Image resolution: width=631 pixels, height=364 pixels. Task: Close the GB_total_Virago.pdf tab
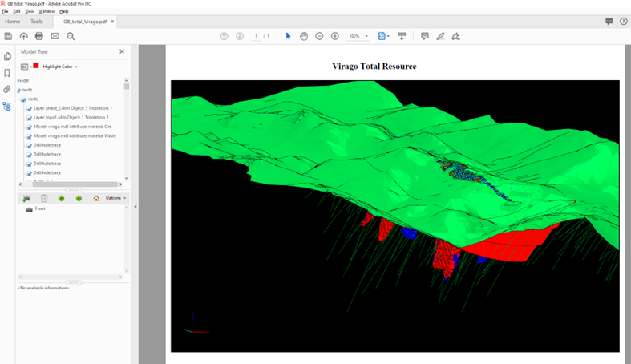click(x=112, y=22)
